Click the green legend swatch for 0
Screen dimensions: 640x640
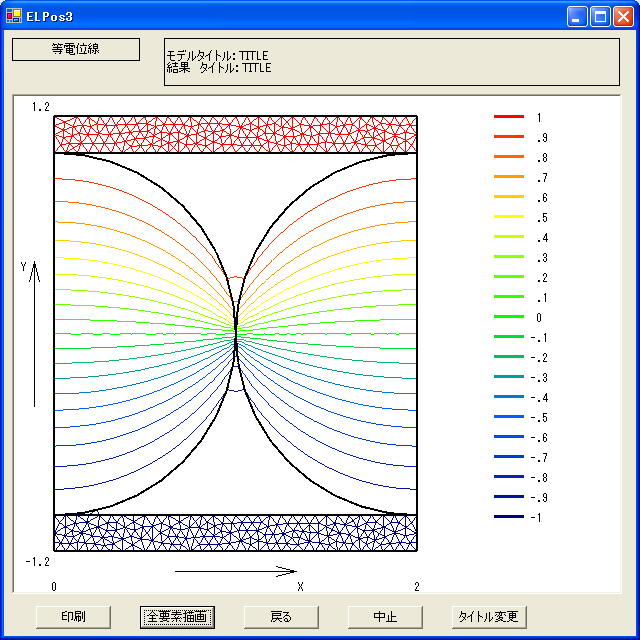tap(509, 317)
